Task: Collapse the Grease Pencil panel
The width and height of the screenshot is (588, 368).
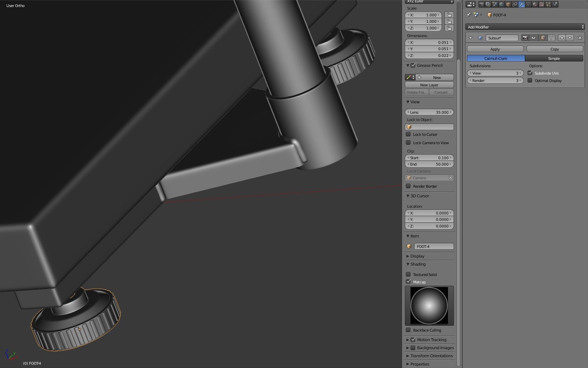Action: click(408, 65)
